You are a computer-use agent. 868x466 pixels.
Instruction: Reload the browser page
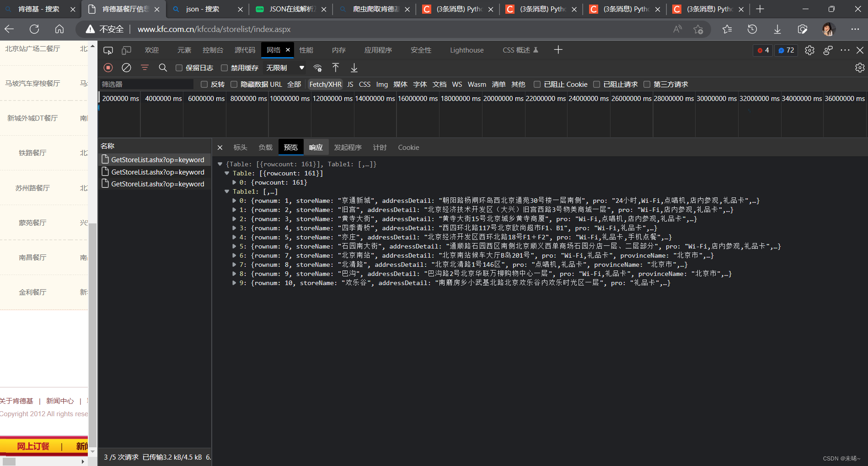(x=34, y=29)
